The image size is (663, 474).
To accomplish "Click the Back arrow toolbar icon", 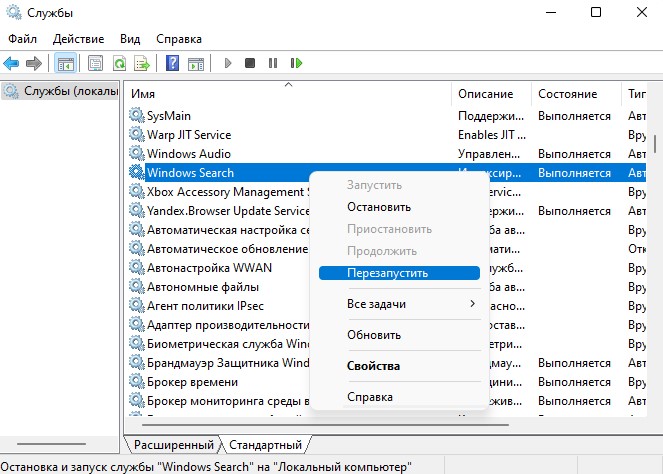I will click(x=11, y=63).
